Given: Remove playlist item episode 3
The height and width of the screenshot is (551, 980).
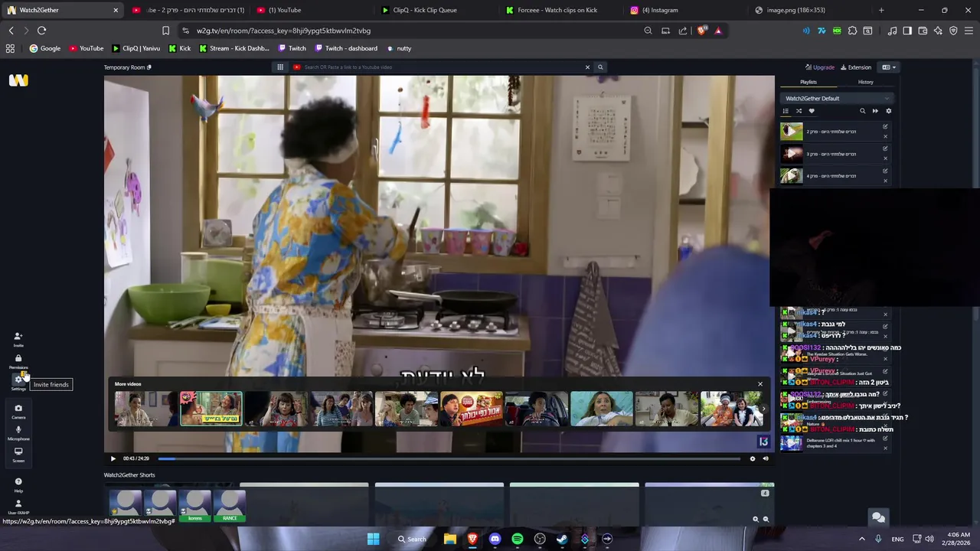Looking at the screenshot, I should (x=885, y=158).
